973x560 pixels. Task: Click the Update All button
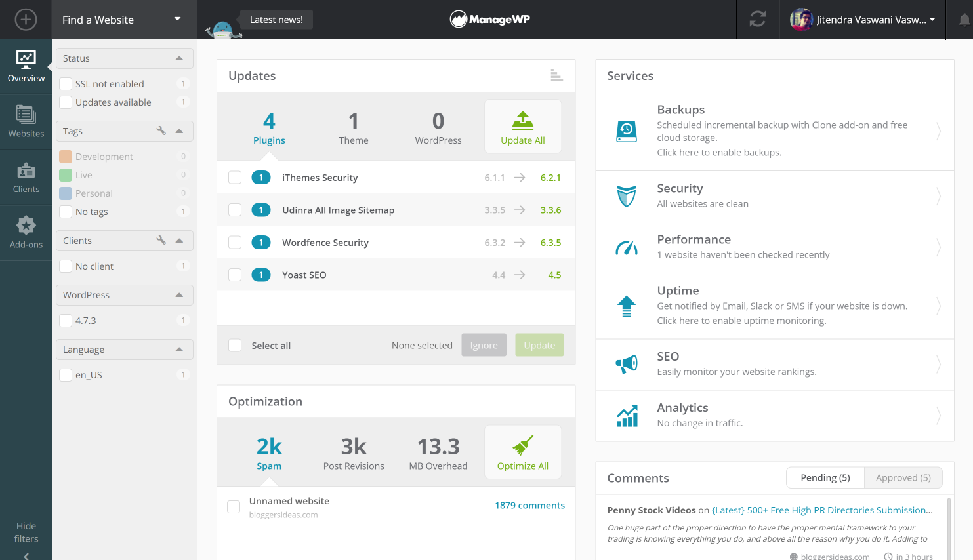(523, 127)
